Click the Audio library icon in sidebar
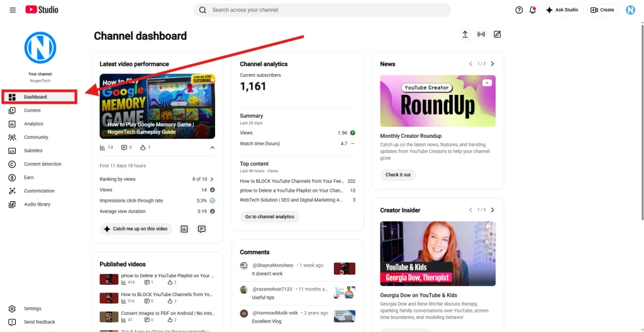 pyautogui.click(x=13, y=204)
